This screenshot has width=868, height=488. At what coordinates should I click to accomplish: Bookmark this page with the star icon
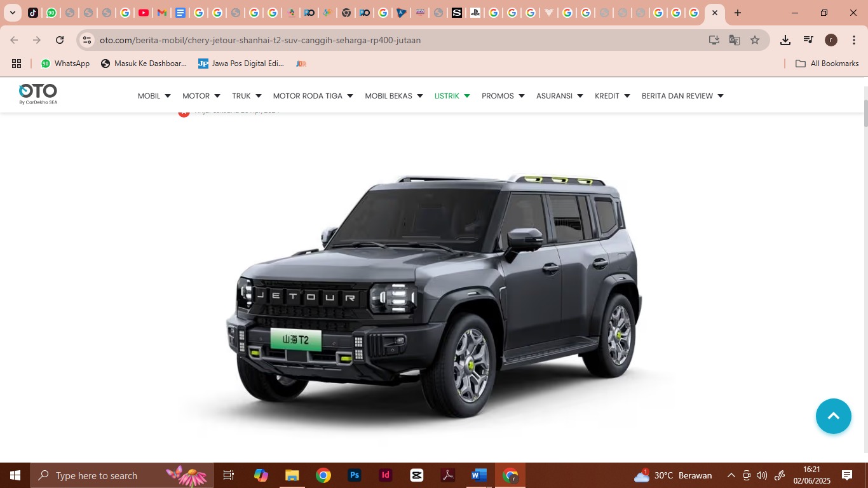(755, 40)
